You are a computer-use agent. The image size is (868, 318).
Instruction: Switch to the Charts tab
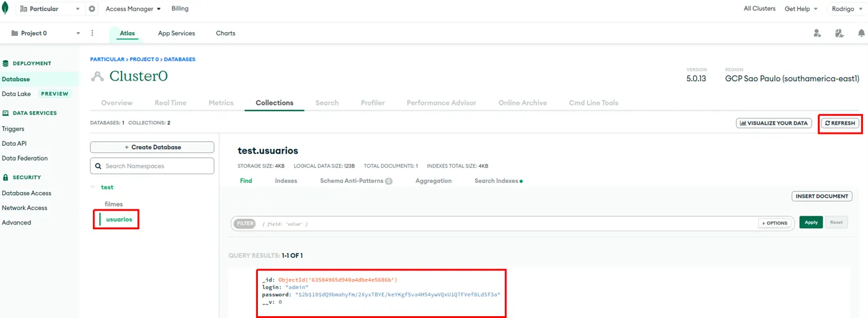tap(226, 33)
